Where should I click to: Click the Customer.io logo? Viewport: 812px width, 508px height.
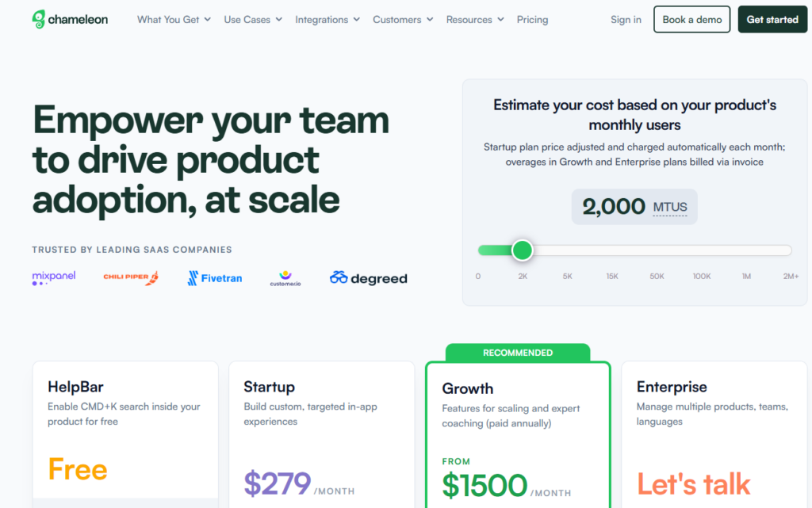tap(285, 278)
